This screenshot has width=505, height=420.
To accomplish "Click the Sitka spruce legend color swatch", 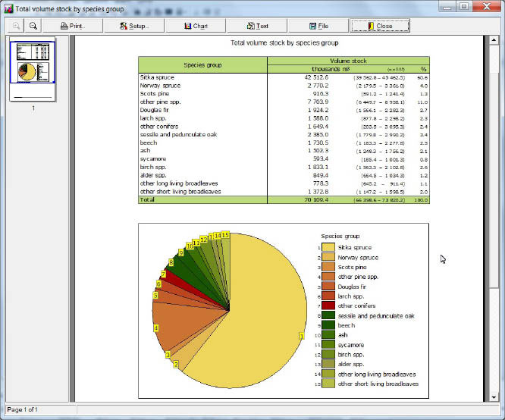I will tap(328, 247).
